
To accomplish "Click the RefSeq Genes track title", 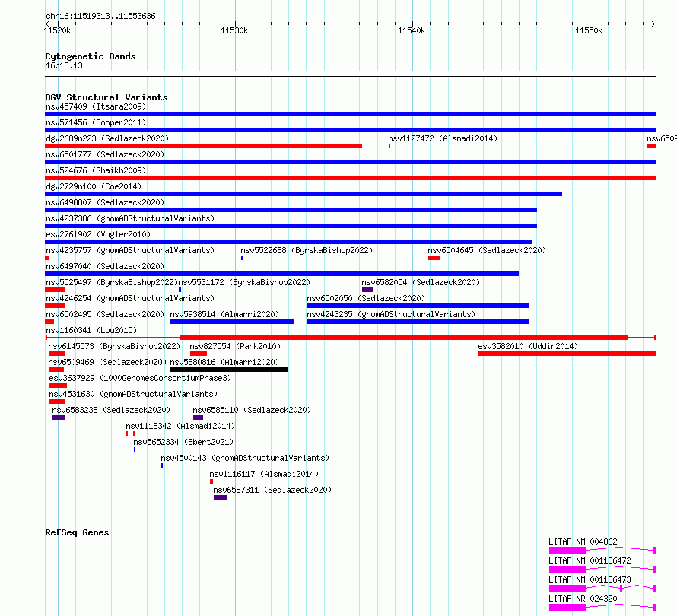I will 77,532.
